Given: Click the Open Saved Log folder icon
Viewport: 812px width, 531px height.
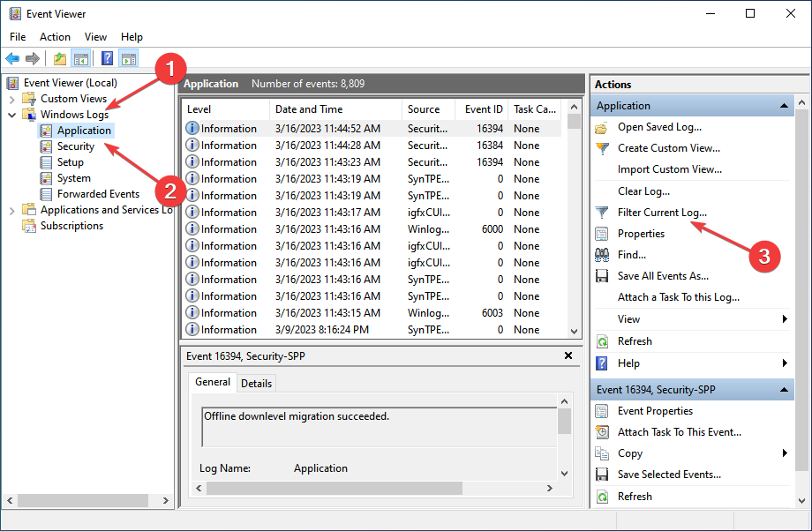Looking at the screenshot, I should click(x=602, y=127).
